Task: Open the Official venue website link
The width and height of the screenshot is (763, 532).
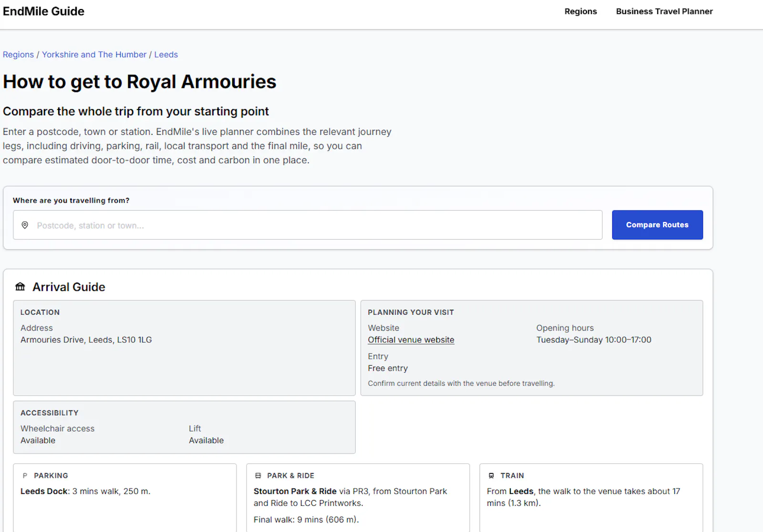Action: click(x=411, y=340)
